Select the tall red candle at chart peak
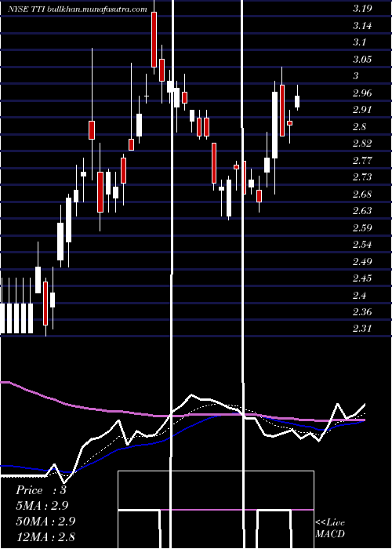This screenshot has height=549, width=392. (154, 39)
